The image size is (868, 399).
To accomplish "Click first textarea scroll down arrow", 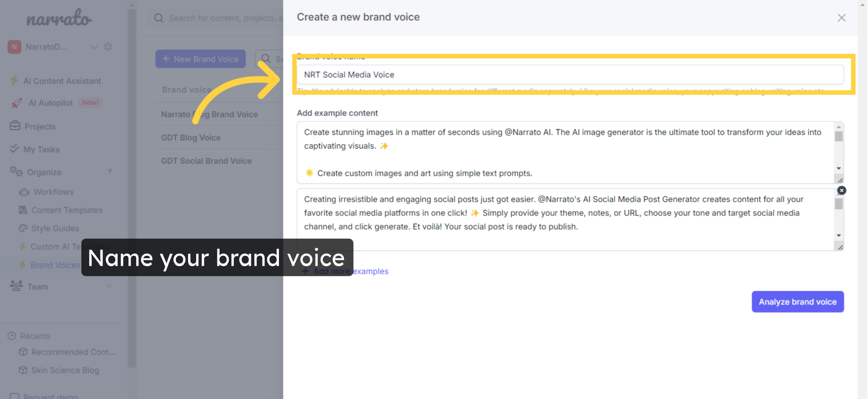I will 839,169.
